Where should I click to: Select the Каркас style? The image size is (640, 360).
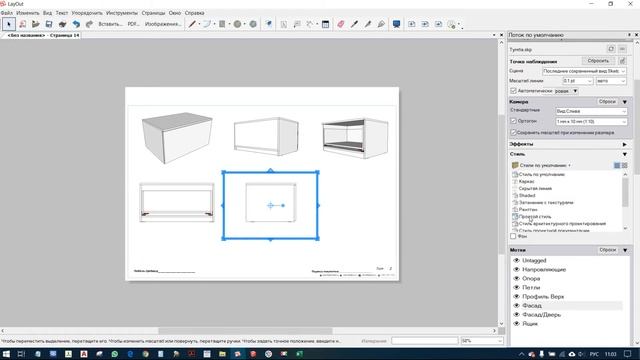[527, 181]
